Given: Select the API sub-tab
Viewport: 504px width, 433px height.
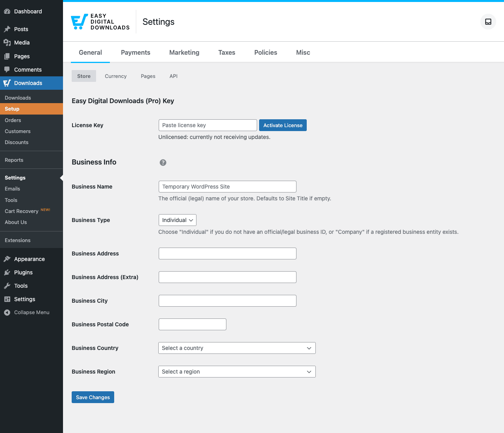Looking at the screenshot, I should coord(174,76).
